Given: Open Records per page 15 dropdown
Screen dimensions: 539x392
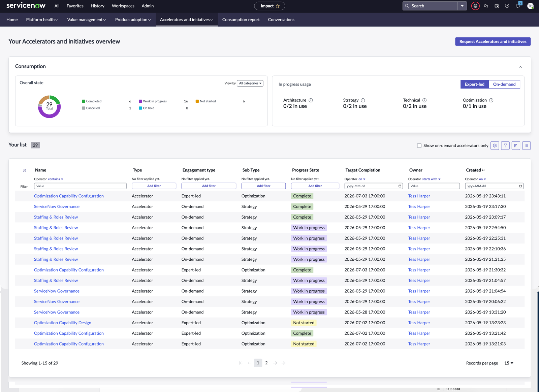Looking at the screenshot, I should (509, 363).
